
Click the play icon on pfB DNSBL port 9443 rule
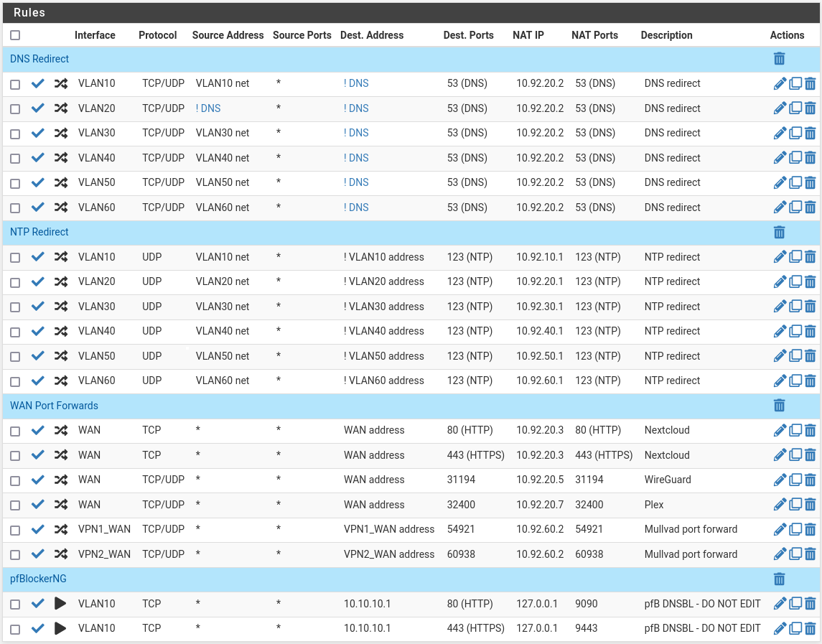click(61, 628)
